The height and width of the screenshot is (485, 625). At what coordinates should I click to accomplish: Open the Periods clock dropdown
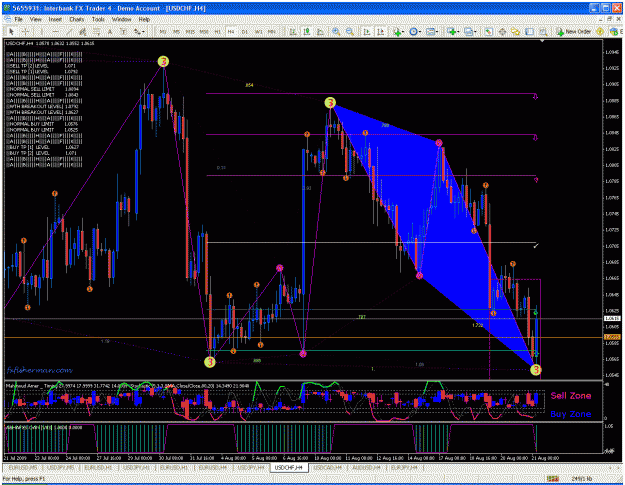click(x=415, y=31)
